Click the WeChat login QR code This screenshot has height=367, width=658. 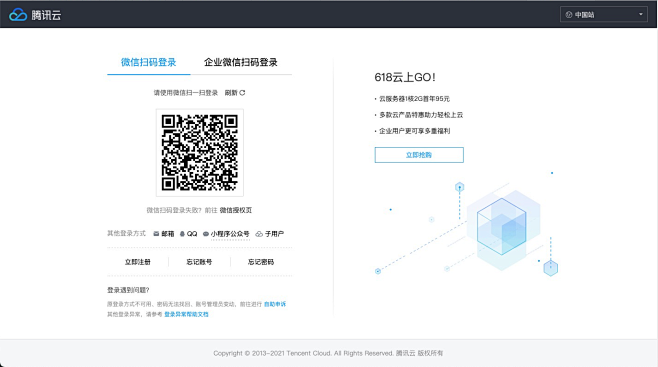(200, 153)
